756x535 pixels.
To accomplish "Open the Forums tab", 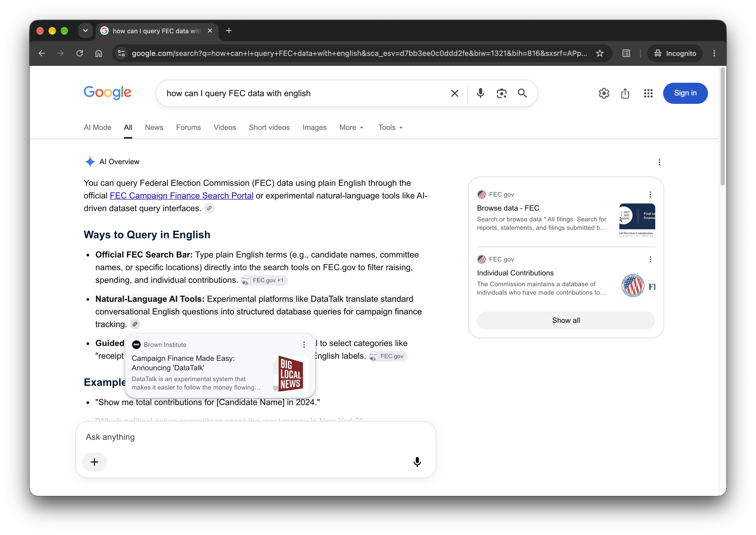I will 188,128.
